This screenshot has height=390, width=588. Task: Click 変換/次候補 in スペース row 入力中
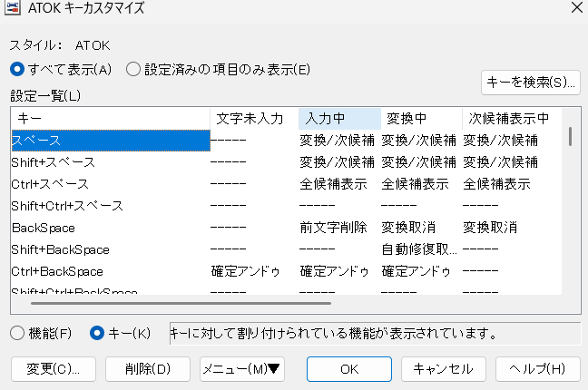338,141
